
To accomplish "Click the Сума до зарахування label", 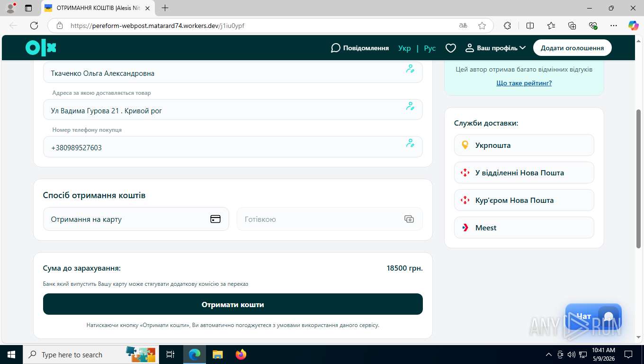I will [x=82, y=268].
